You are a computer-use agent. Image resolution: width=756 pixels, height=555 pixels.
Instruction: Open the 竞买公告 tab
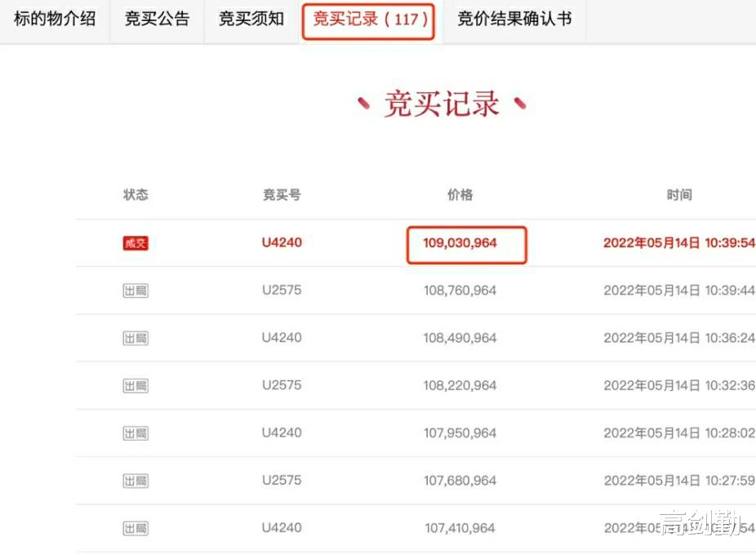point(157,20)
